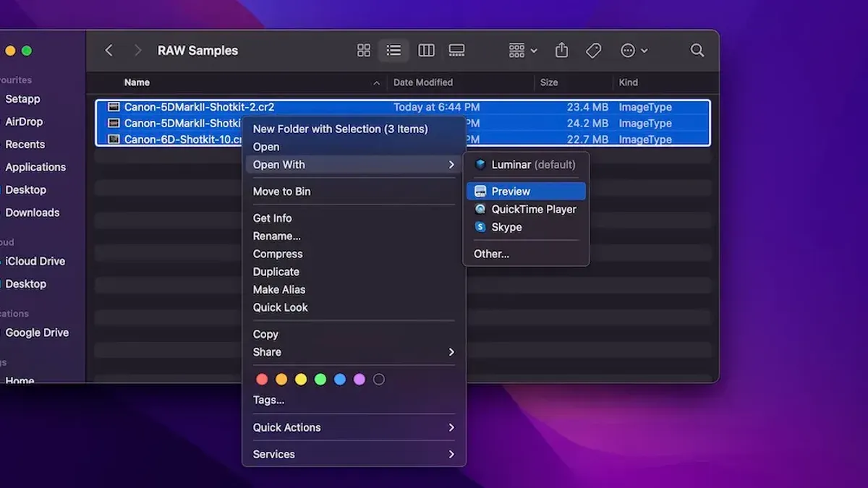Choose Rename... in context menu
This screenshot has height=488, width=868.
pyautogui.click(x=276, y=236)
